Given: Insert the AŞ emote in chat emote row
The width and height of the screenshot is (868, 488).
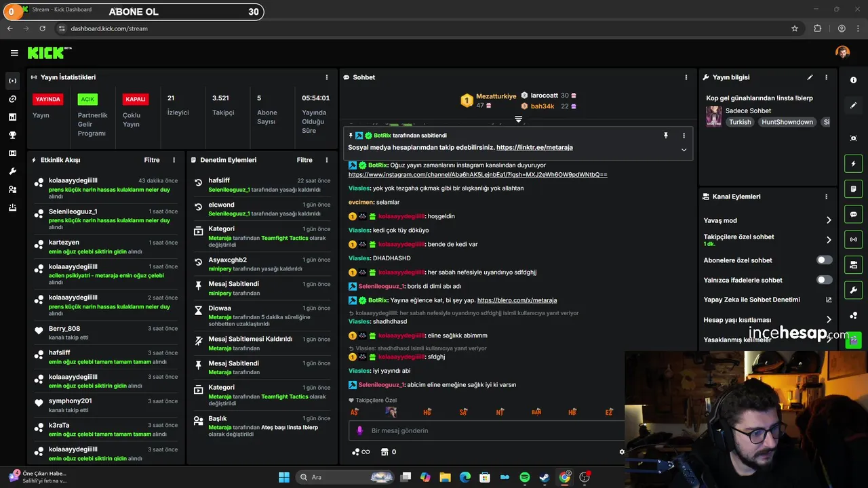Looking at the screenshot, I should click(354, 411).
